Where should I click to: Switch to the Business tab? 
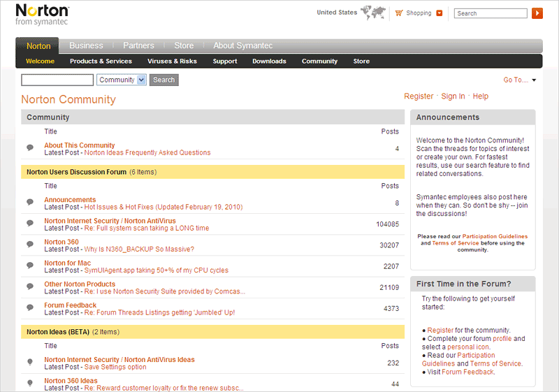[x=86, y=45]
